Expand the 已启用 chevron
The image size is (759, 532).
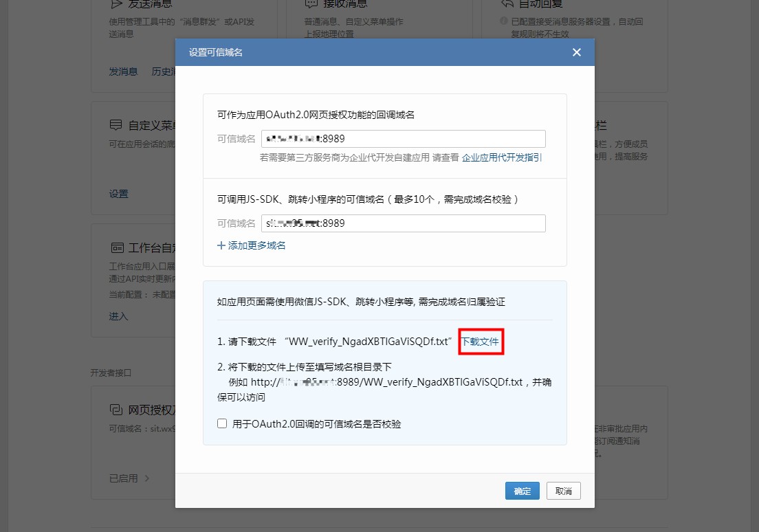tap(147, 478)
